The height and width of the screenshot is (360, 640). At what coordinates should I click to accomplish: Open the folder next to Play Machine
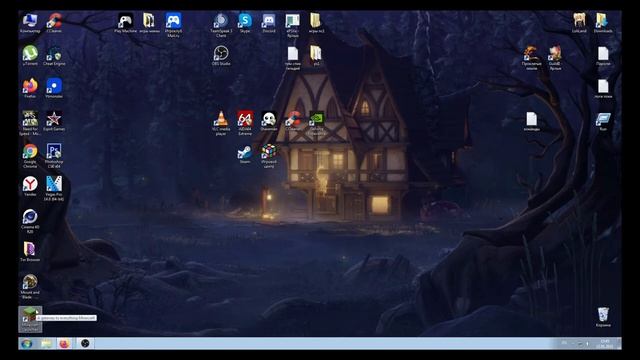149,23
